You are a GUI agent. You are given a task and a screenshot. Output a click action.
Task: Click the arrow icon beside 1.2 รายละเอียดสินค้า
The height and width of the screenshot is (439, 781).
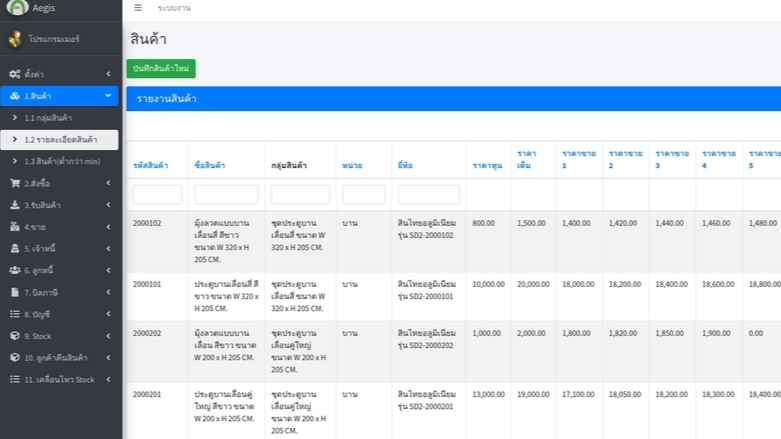14,140
